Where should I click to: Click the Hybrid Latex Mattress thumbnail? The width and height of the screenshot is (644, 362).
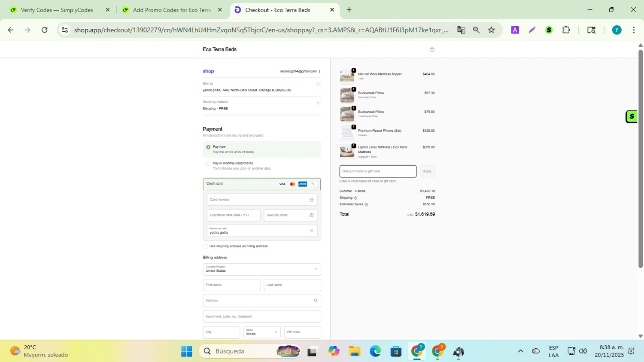pos(347,152)
